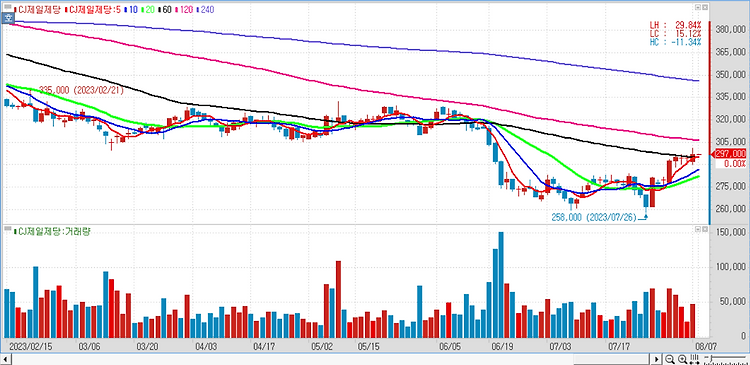750x365 pixels.
Task: Click the 335,000 price axis label
Action: [731, 97]
